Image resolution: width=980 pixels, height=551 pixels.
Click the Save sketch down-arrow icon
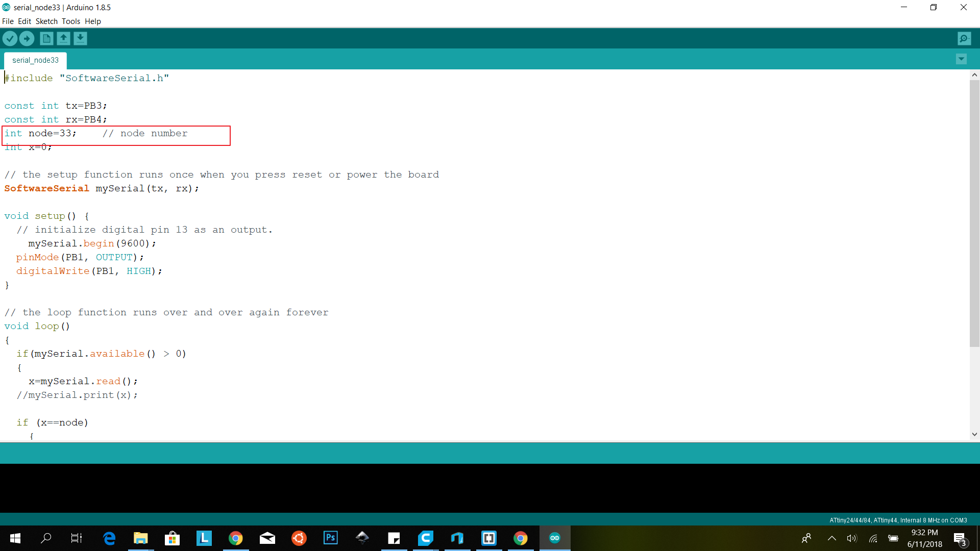point(80,38)
